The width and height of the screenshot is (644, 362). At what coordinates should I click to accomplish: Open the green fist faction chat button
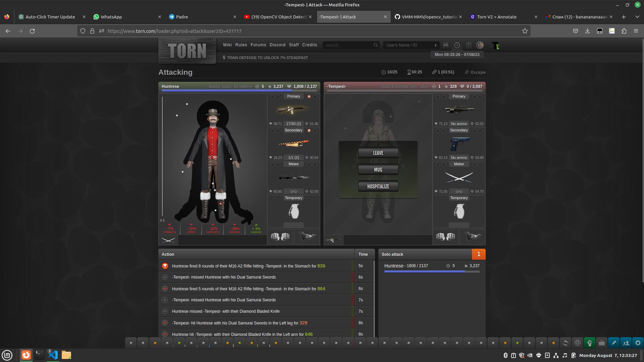(589, 343)
